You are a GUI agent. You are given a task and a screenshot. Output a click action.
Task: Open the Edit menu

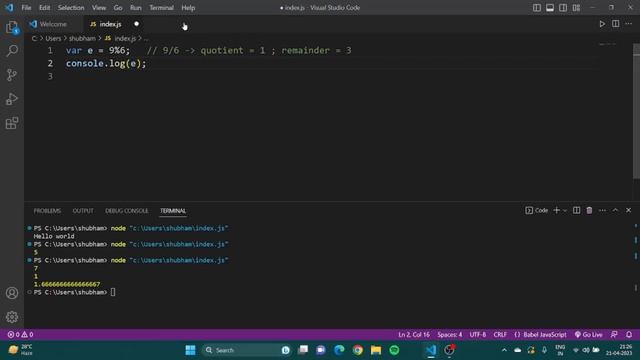44,8
